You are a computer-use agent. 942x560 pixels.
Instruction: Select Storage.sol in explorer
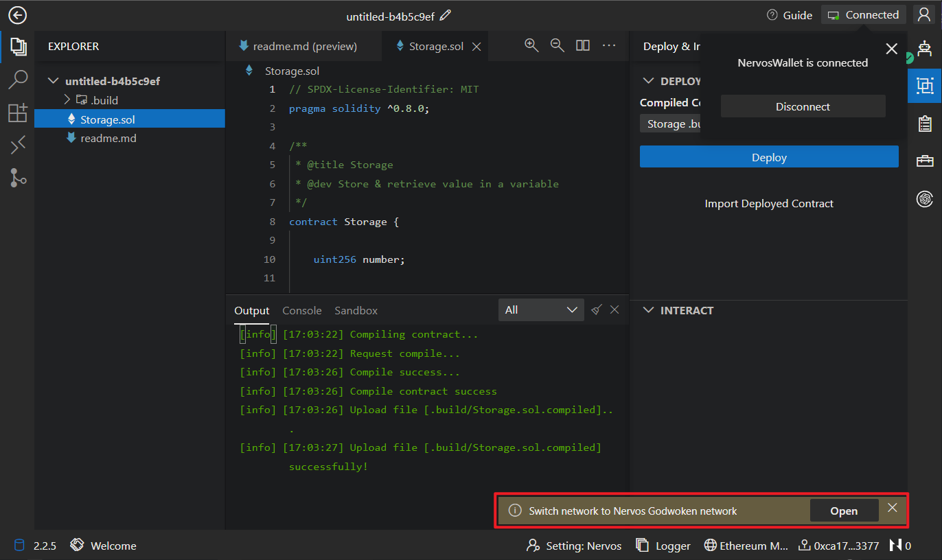pos(130,119)
